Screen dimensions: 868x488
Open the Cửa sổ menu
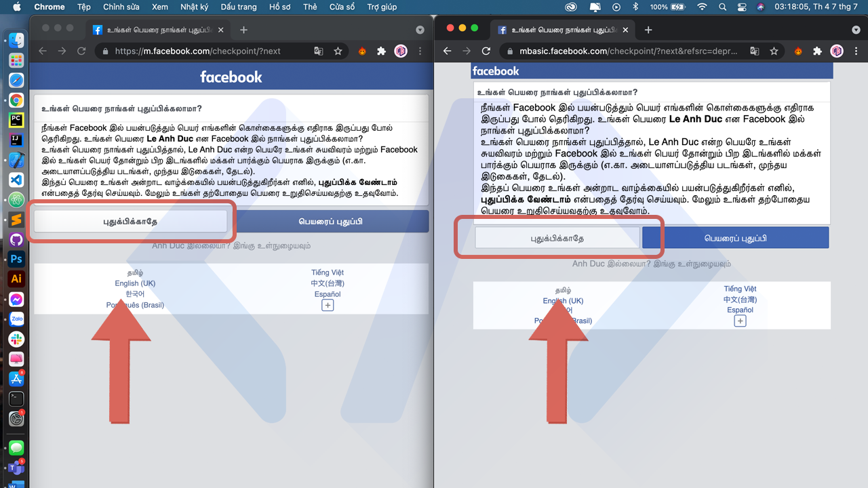(x=342, y=7)
